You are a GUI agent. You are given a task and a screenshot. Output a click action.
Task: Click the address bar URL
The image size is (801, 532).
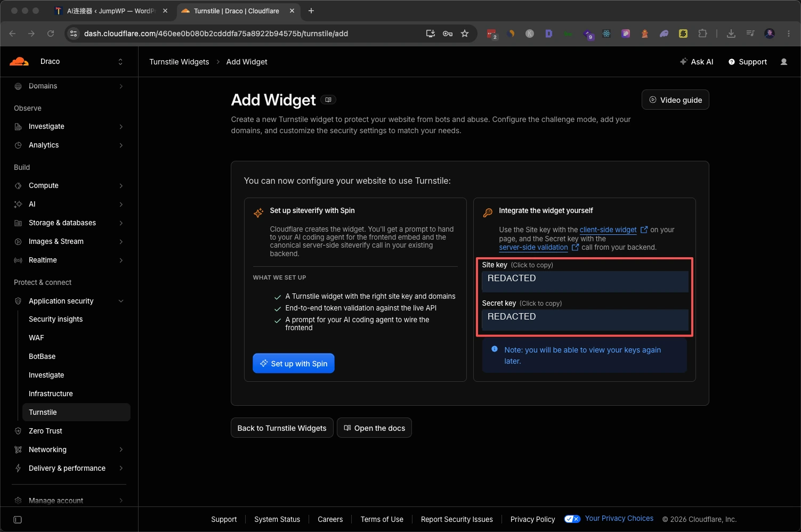216,34
